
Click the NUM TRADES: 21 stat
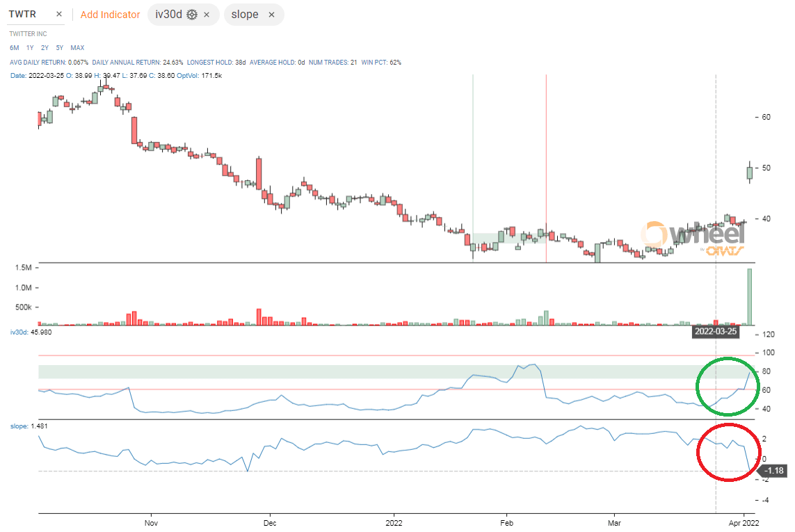[332, 63]
